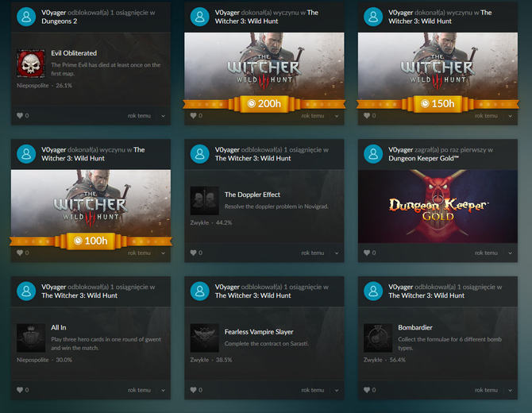The width and height of the screenshot is (532, 413).
Task: Click the Evil Obliterated achievement title
Action: (x=74, y=53)
